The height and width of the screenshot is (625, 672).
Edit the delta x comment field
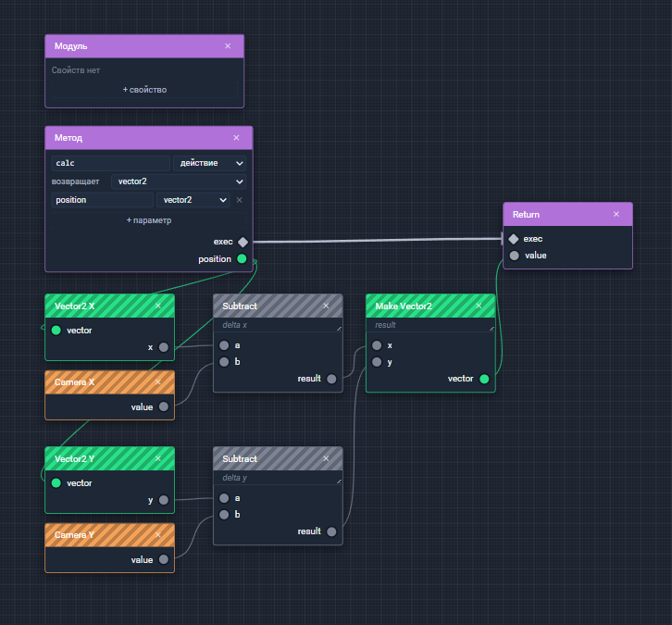278,325
